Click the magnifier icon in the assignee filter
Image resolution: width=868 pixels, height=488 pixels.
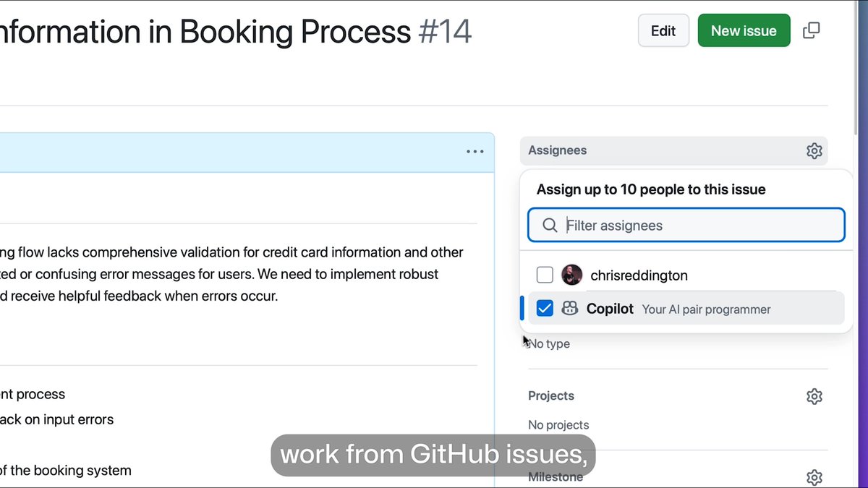click(550, 226)
